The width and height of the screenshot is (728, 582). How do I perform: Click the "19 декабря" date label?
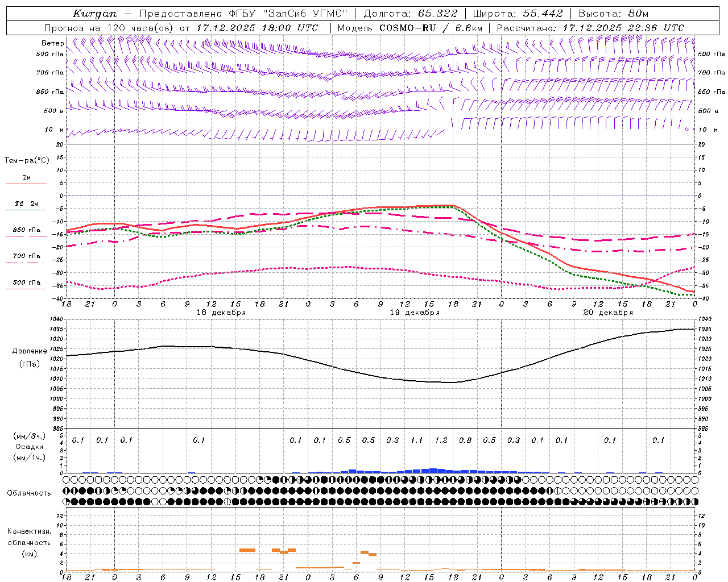point(415,313)
